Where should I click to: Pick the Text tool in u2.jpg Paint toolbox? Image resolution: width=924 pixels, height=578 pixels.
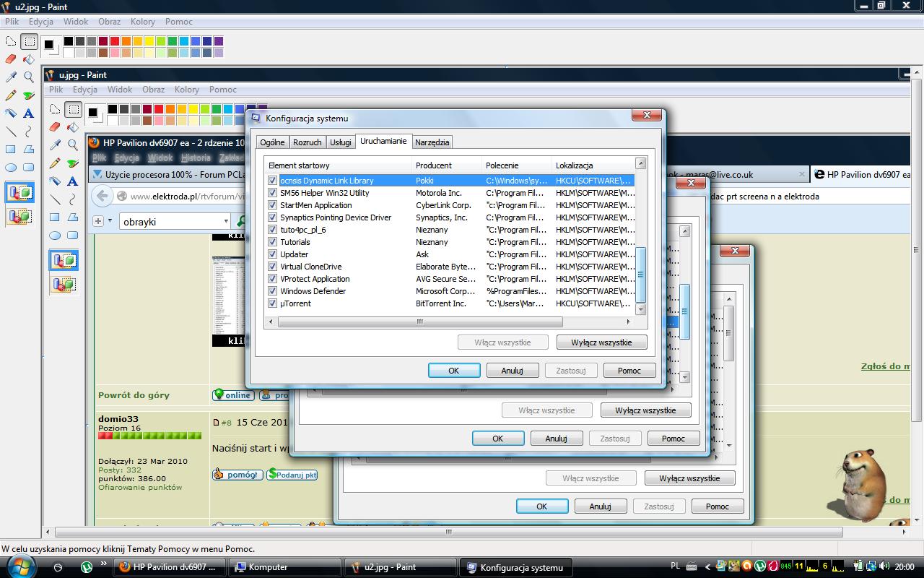point(29,113)
